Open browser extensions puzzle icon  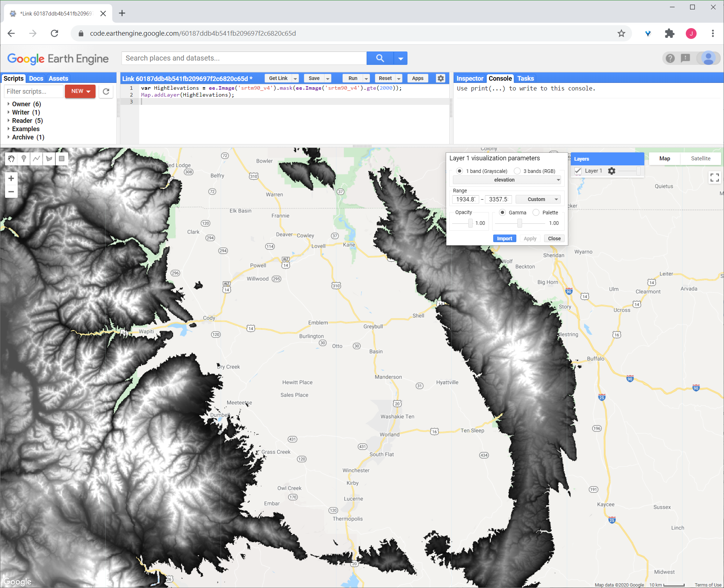click(x=670, y=34)
